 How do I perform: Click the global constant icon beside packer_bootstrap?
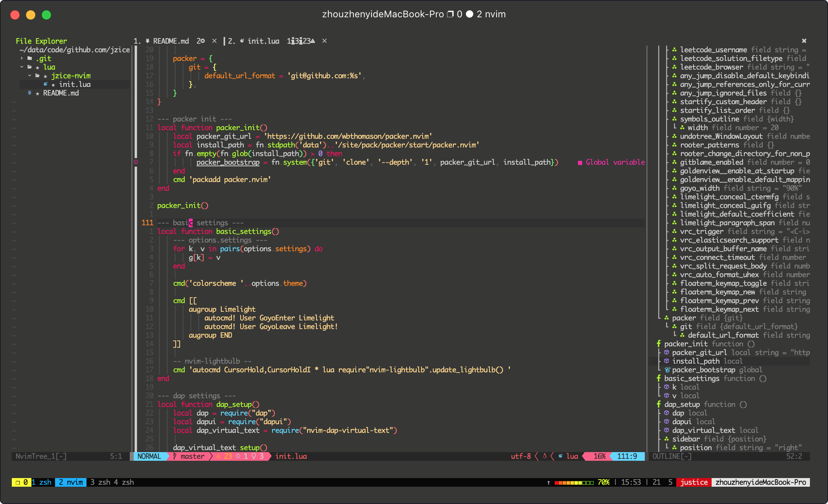tap(667, 370)
